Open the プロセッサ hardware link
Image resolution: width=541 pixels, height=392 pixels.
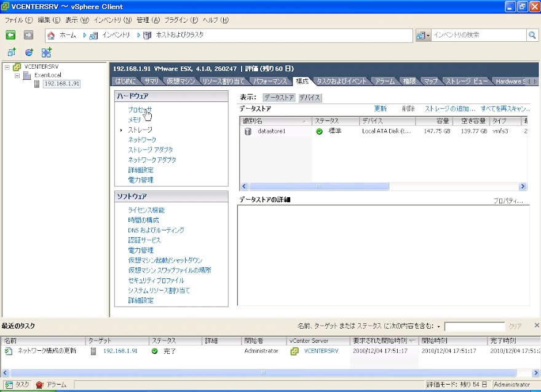pyautogui.click(x=140, y=109)
